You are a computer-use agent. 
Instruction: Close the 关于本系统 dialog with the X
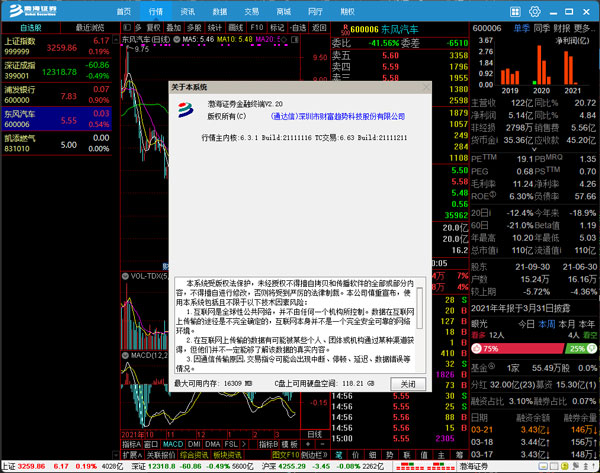[426, 88]
